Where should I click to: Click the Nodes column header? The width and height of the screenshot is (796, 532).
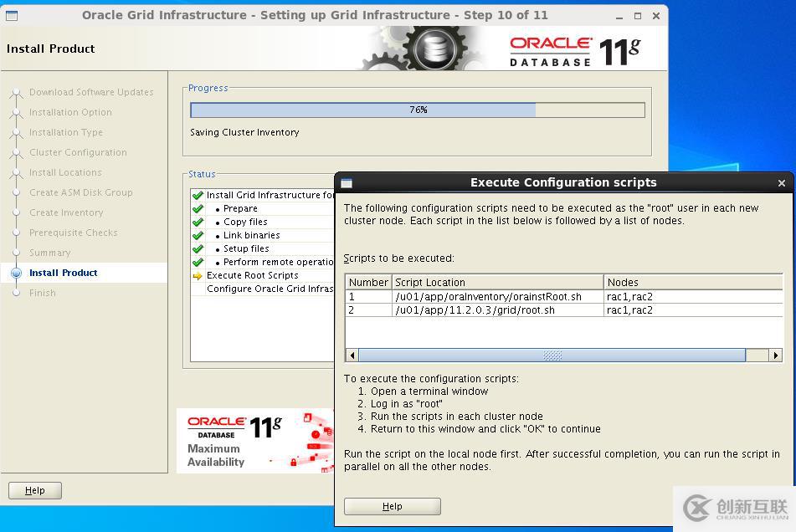pyautogui.click(x=693, y=282)
